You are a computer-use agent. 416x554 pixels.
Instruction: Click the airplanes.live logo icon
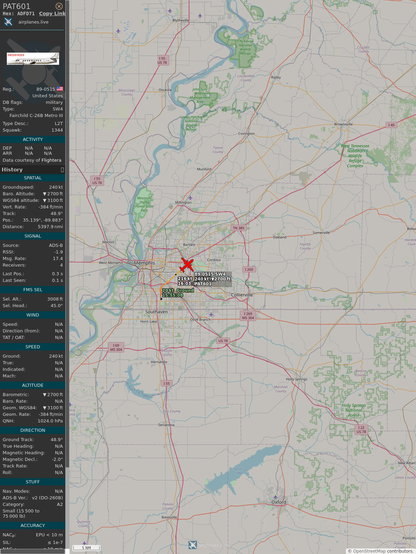click(x=8, y=22)
